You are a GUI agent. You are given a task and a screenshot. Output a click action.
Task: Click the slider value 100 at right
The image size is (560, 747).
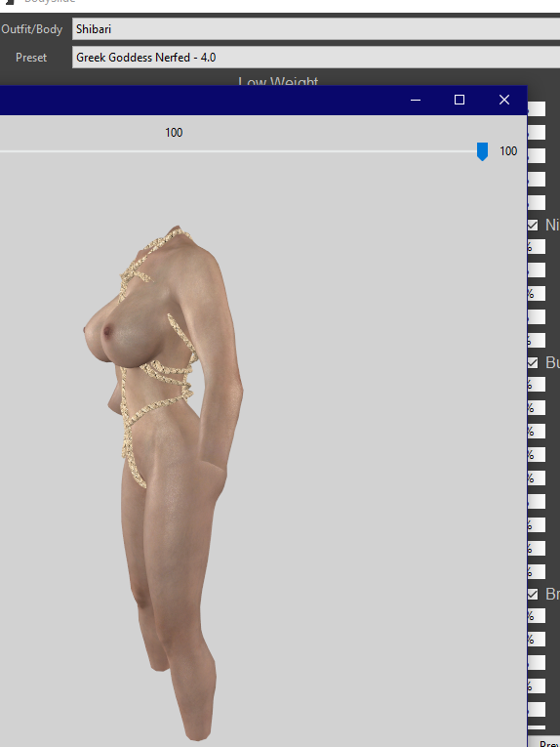coord(508,151)
